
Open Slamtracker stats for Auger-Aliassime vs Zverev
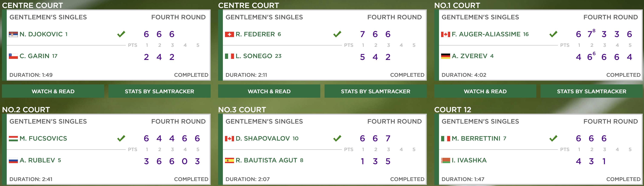tap(591, 91)
